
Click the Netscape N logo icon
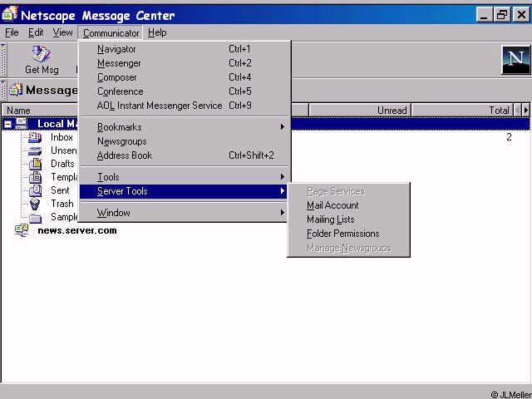coord(516,60)
